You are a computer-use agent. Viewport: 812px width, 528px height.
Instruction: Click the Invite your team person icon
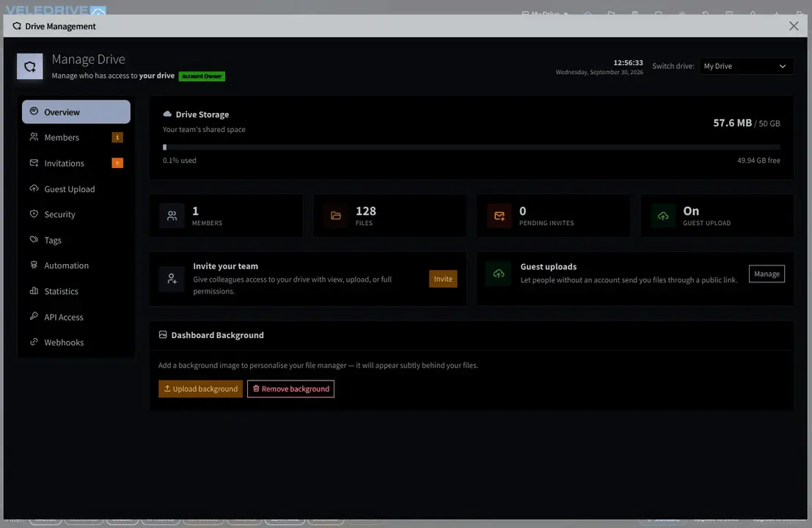tap(172, 279)
